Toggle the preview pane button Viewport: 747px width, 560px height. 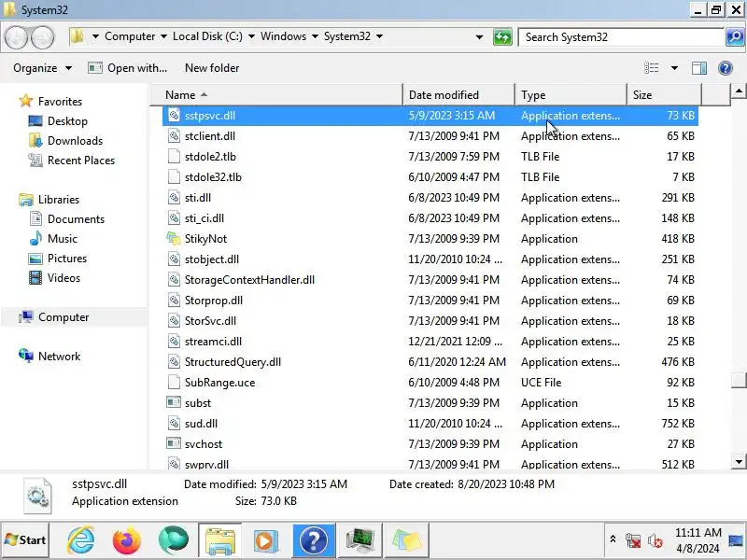pyautogui.click(x=698, y=68)
